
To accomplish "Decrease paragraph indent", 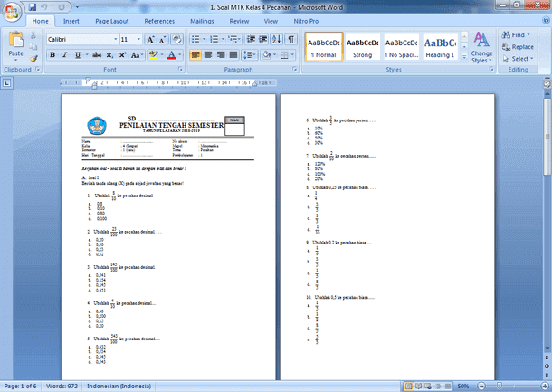I will pyautogui.click(x=251, y=40).
